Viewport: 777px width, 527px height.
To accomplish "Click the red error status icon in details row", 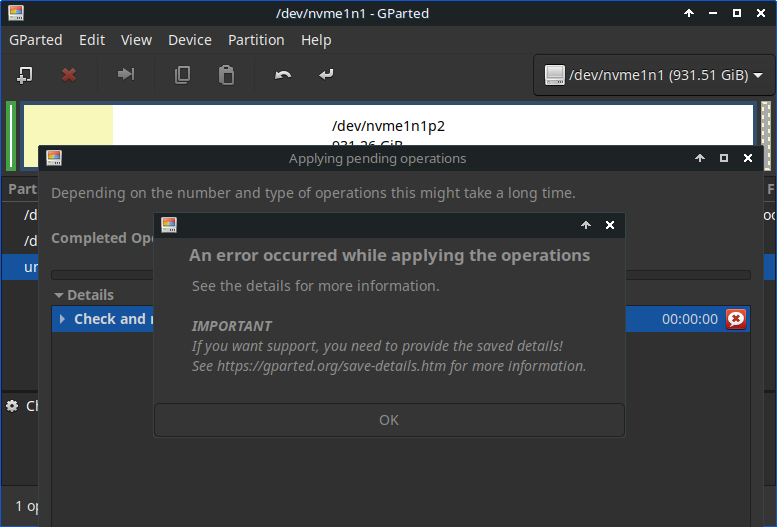I will coord(736,319).
